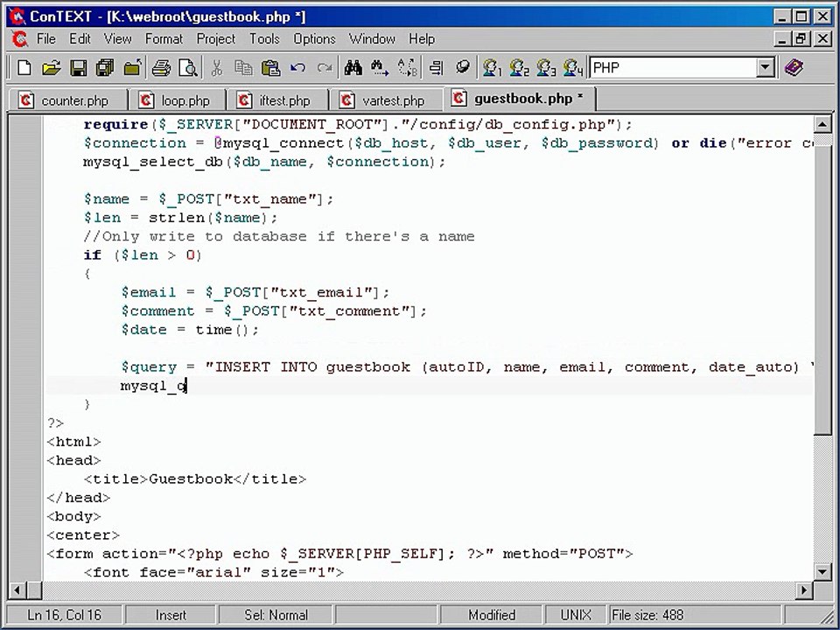Screen dimensions: 840x630
Task: Run user command key 3
Action: 546,68
